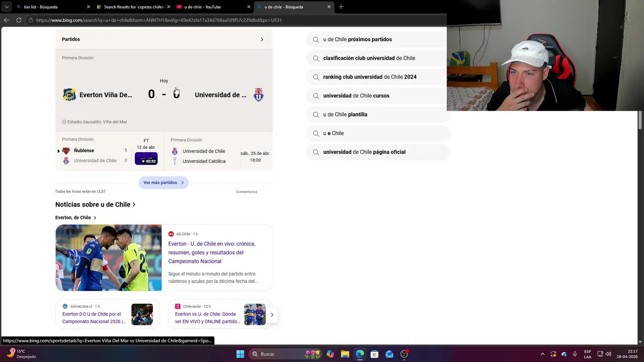The height and width of the screenshot is (362, 644).
Task: Click the Everton Viña del Mar crest
Action: [x=69, y=95]
